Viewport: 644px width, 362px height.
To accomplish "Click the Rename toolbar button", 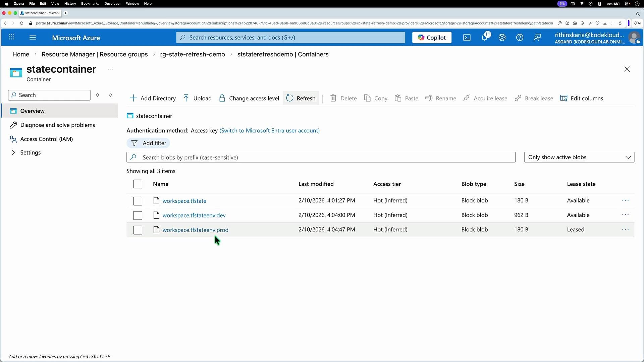I will pos(441,98).
